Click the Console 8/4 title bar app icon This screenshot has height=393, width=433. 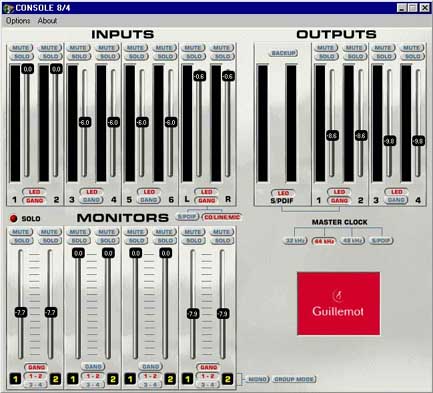pos(8,8)
